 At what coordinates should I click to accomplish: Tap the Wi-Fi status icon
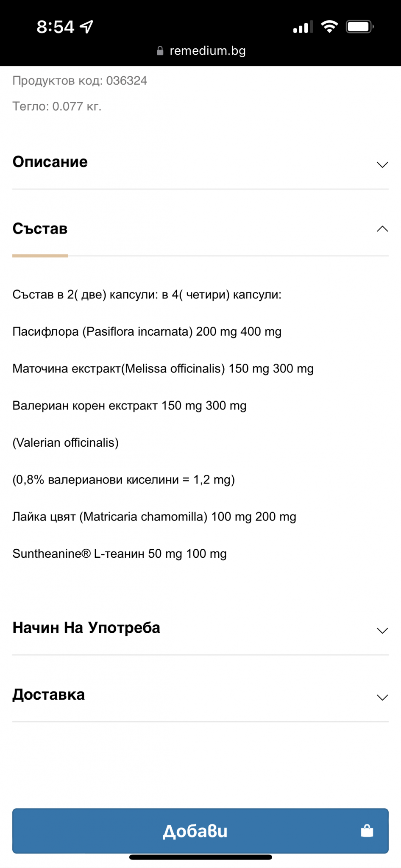click(x=329, y=26)
